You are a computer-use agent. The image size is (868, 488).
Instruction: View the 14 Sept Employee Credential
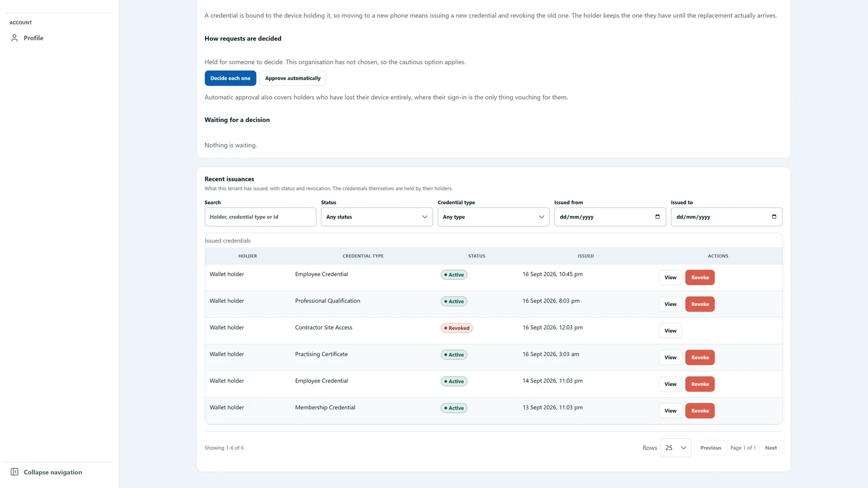pyautogui.click(x=671, y=384)
